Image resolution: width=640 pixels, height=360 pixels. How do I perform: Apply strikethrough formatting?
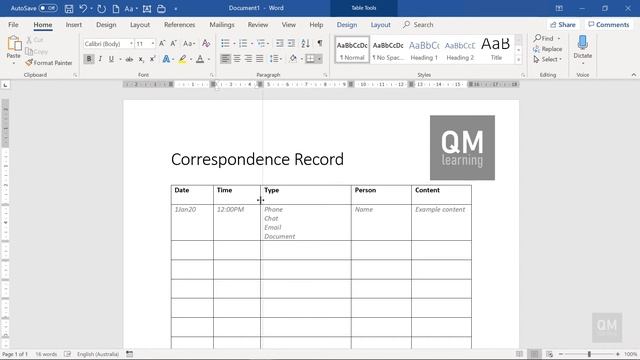(x=129, y=59)
